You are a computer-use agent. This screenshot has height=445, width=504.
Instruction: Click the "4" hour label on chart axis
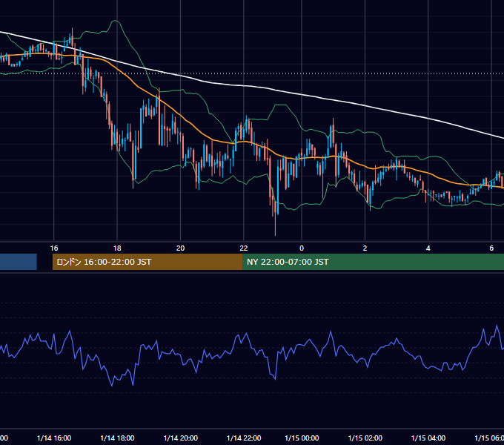click(x=428, y=248)
